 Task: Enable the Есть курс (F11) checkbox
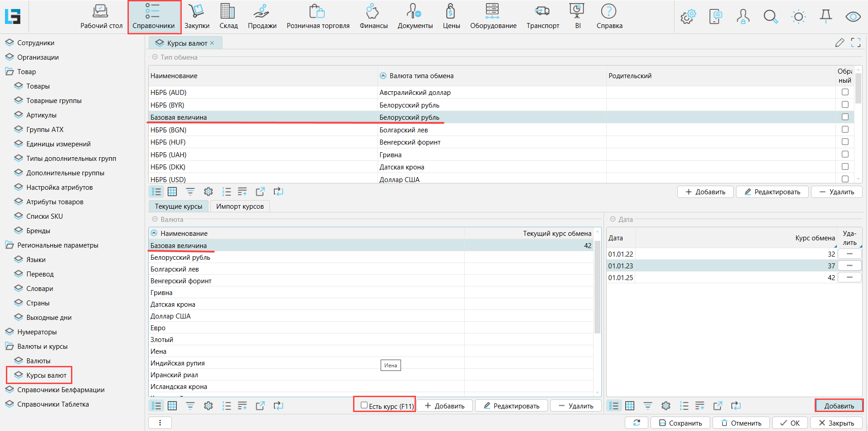[364, 405]
